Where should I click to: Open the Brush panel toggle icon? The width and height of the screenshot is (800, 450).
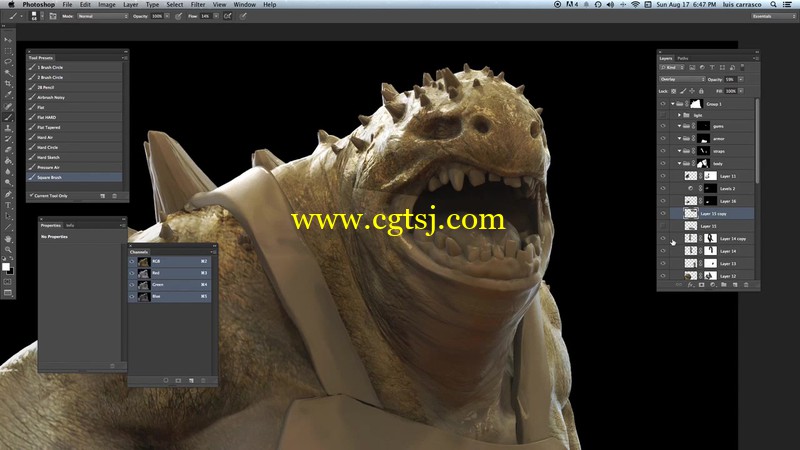click(53, 16)
